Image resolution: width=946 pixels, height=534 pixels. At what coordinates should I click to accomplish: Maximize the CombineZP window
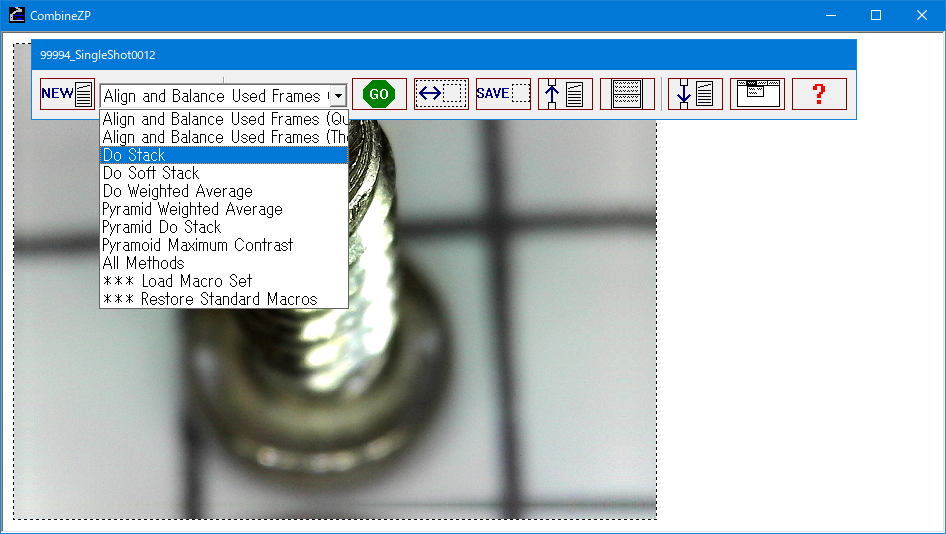(x=876, y=16)
